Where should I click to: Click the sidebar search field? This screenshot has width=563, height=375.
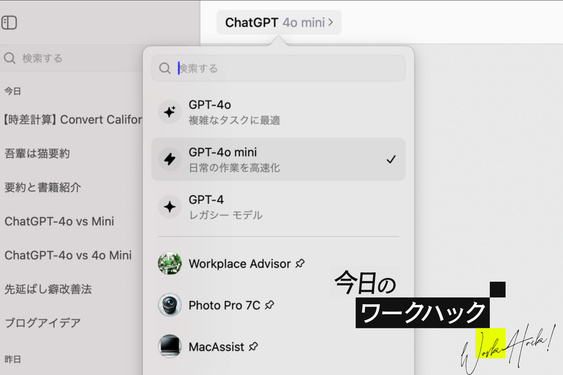tap(72, 58)
